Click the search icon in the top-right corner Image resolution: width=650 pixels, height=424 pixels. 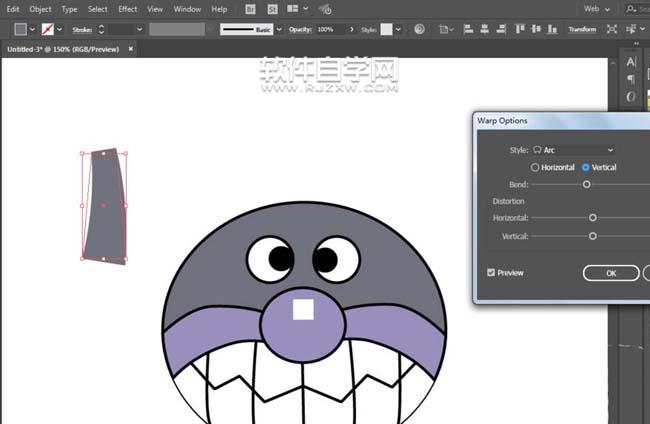(630, 9)
